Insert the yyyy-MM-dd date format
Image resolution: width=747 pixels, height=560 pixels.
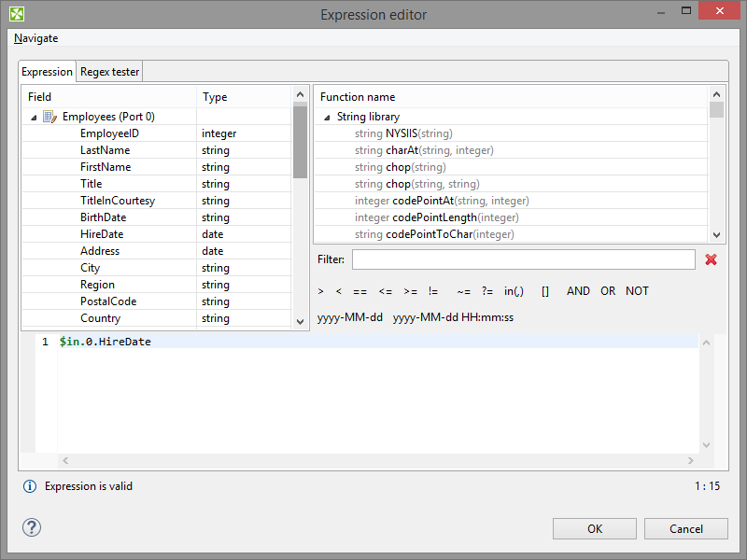pyautogui.click(x=350, y=317)
